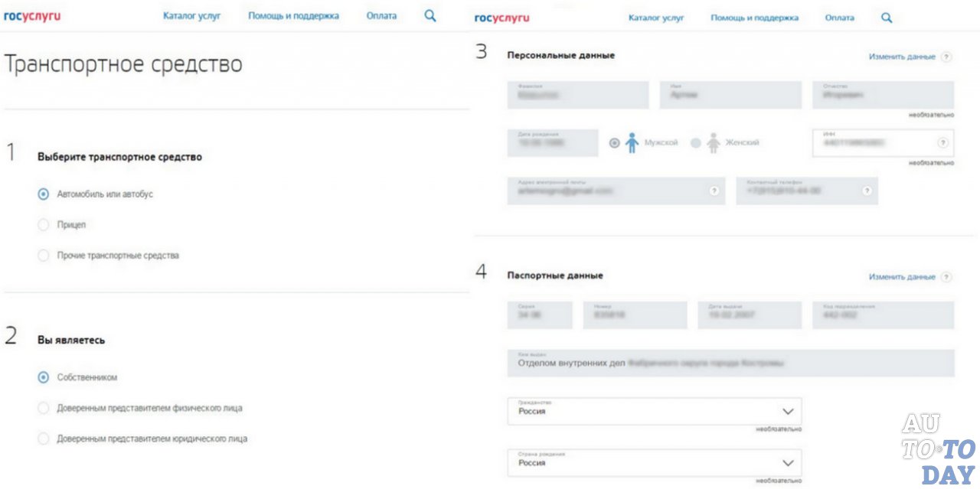Select Доверенным представителем физического лица
The image size is (980, 489).
pos(44,408)
